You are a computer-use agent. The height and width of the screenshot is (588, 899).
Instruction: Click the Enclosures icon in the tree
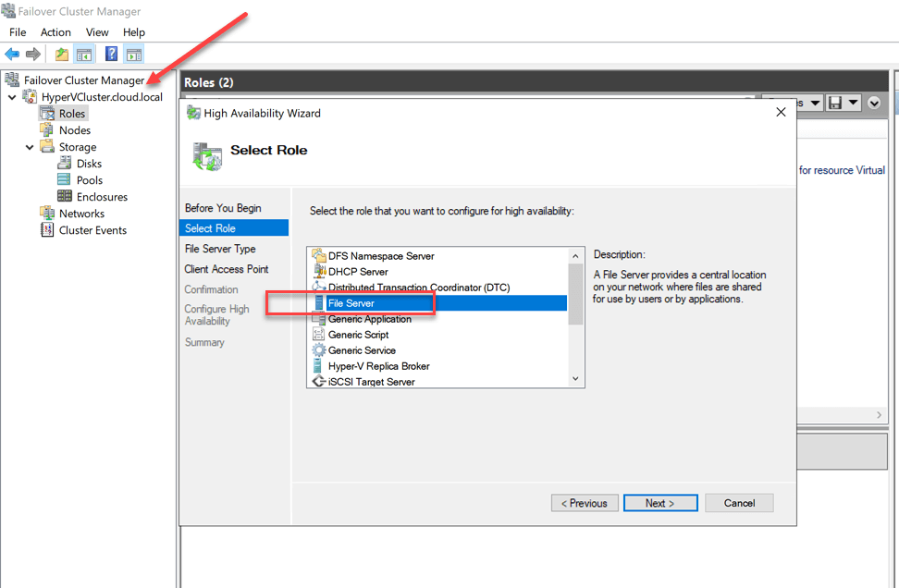coord(65,197)
